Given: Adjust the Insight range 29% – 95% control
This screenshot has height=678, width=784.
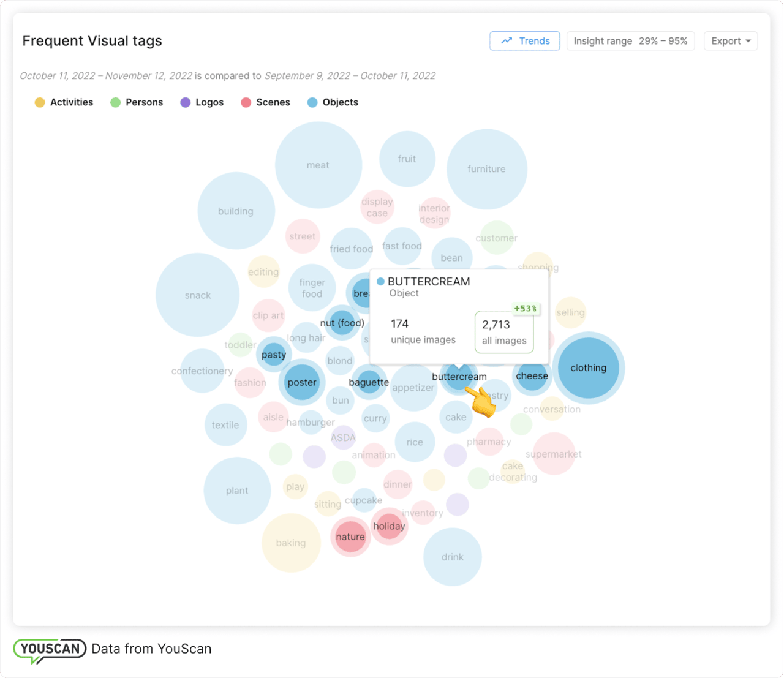Looking at the screenshot, I should (630, 41).
